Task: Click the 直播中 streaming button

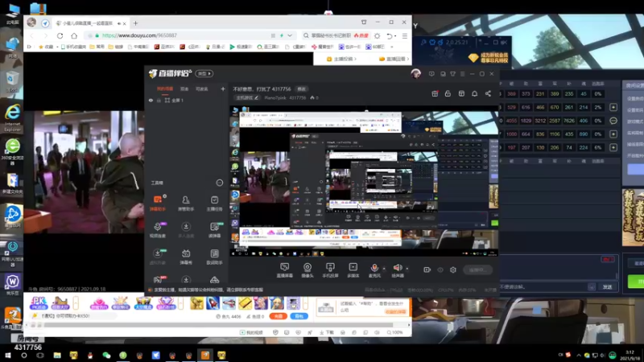Action: click(x=477, y=269)
